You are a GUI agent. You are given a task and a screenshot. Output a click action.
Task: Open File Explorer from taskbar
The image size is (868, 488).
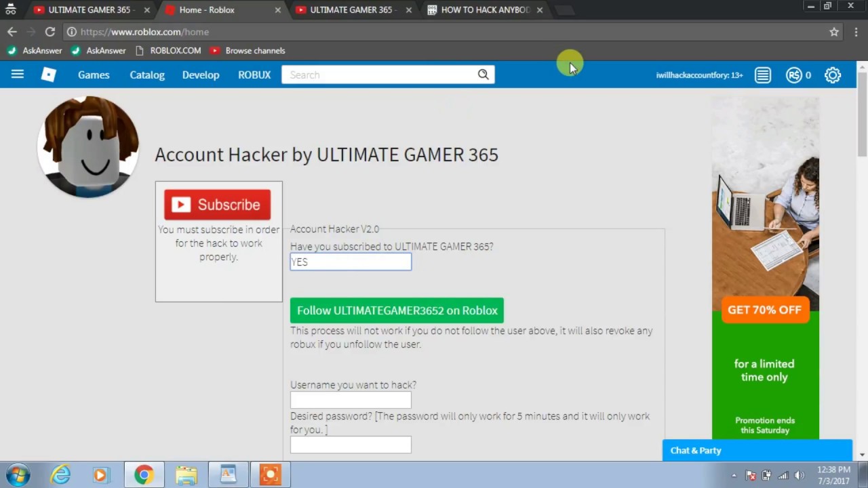click(186, 475)
